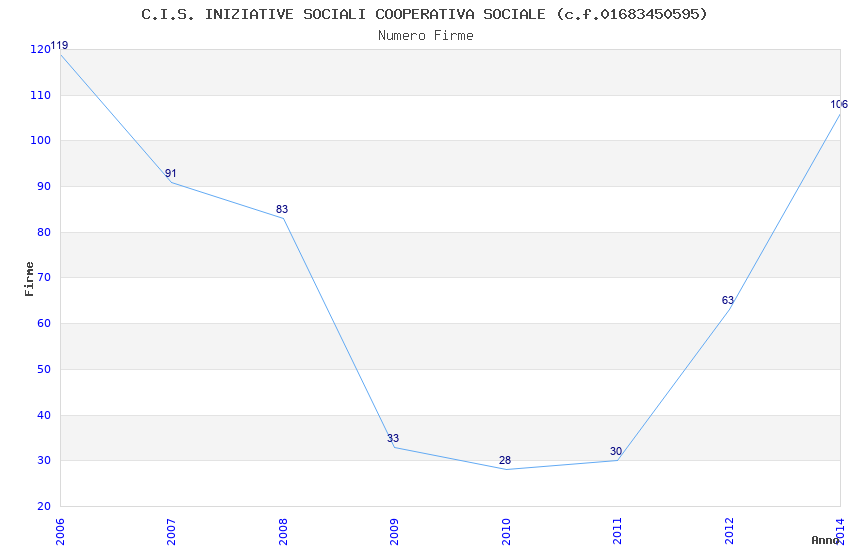The image size is (850, 550).
Task: Click the y-axis value 50
Action: pos(43,370)
